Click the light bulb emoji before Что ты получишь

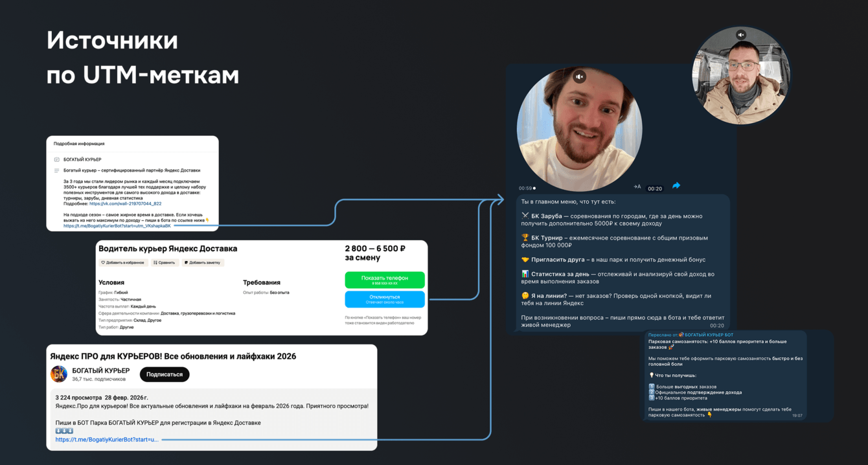tap(651, 376)
